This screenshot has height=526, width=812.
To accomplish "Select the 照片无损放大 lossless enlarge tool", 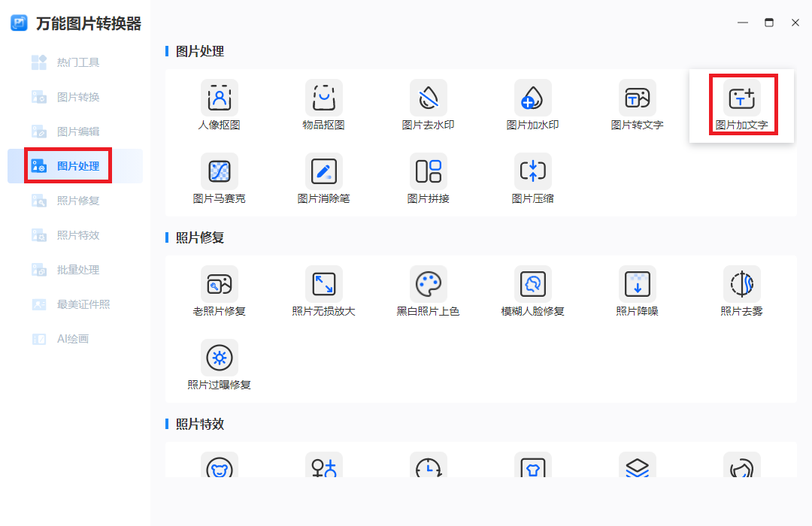I will (323, 292).
